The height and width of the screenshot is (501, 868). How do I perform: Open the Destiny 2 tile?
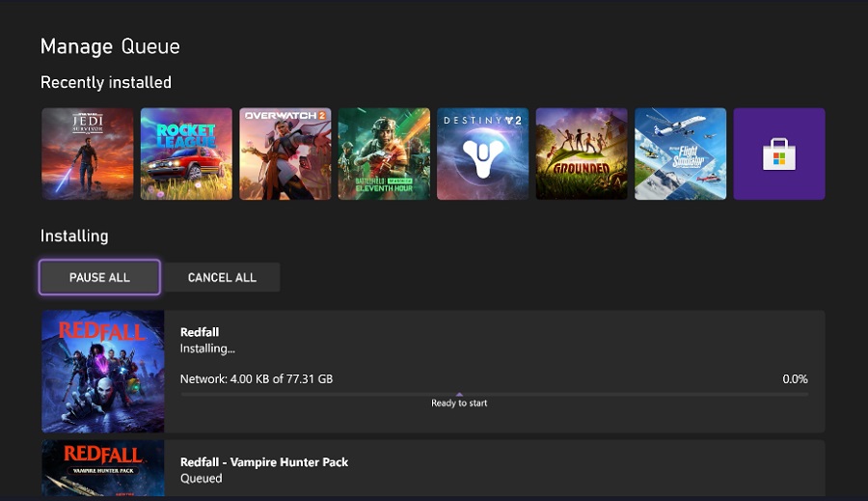(482, 153)
